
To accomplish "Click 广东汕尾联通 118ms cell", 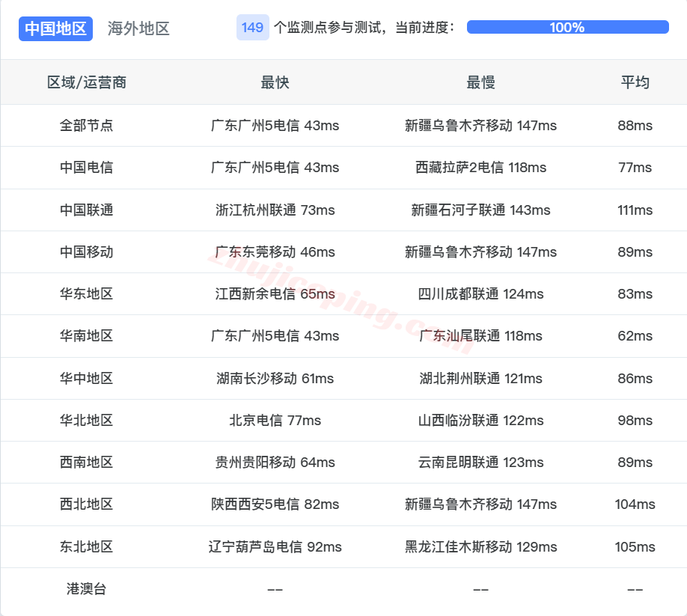I will click(x=480, y=336).
